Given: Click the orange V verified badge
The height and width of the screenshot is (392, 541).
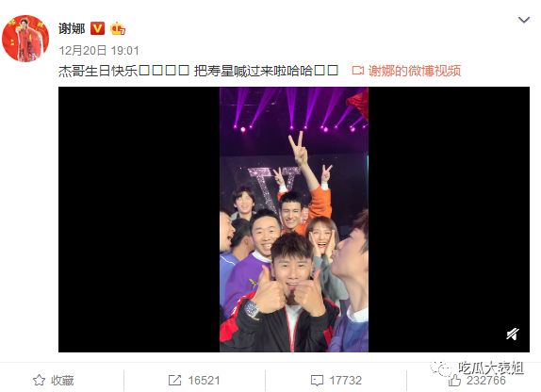Looking at the screenshot, I should click(97, 28).
